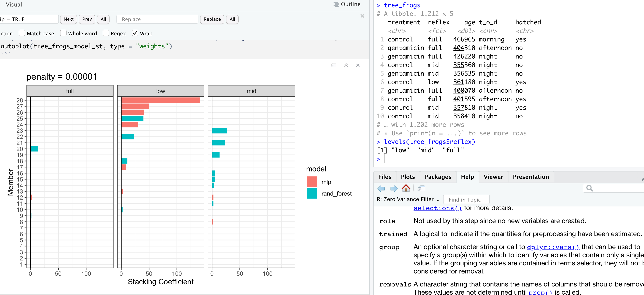Switch to the Files tab
This screenshot has height=295, width=644.
(384, 177)
